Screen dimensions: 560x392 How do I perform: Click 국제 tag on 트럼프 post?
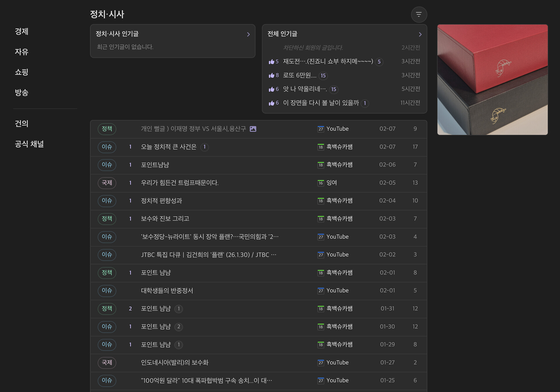107,183
